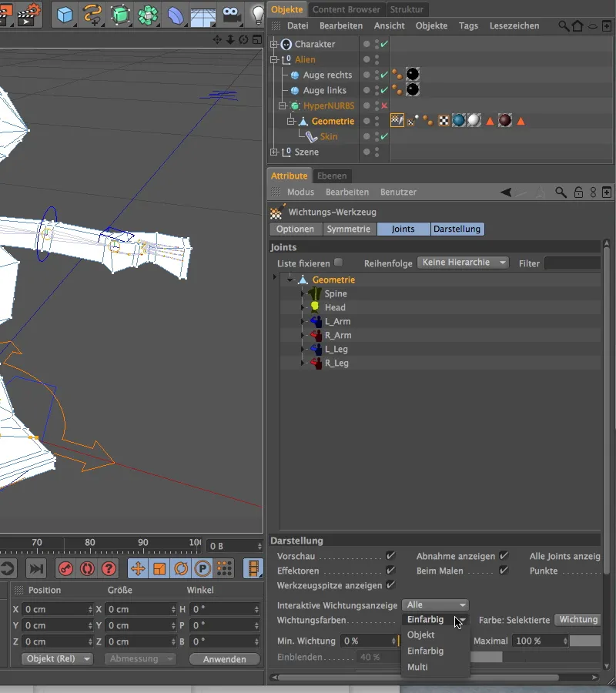The width and height of the screenshot is (616, 693).
Task: Show the Symmetrie tab
Action: click(349, 229)
